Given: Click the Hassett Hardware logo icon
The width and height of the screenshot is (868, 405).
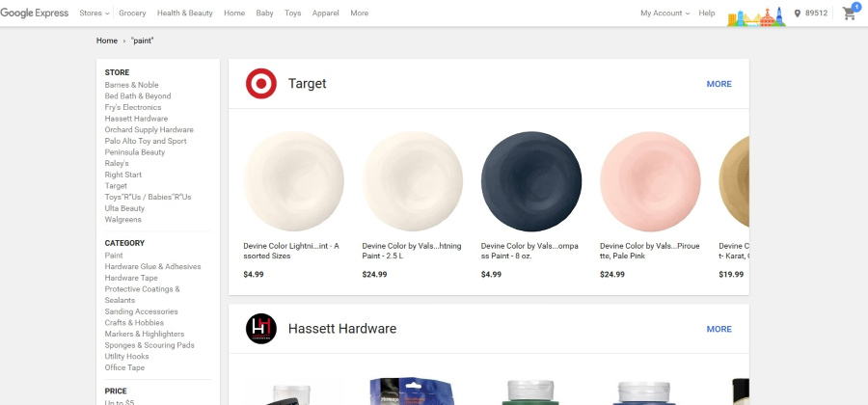Looking at the screenshot, I should [261, 329].
